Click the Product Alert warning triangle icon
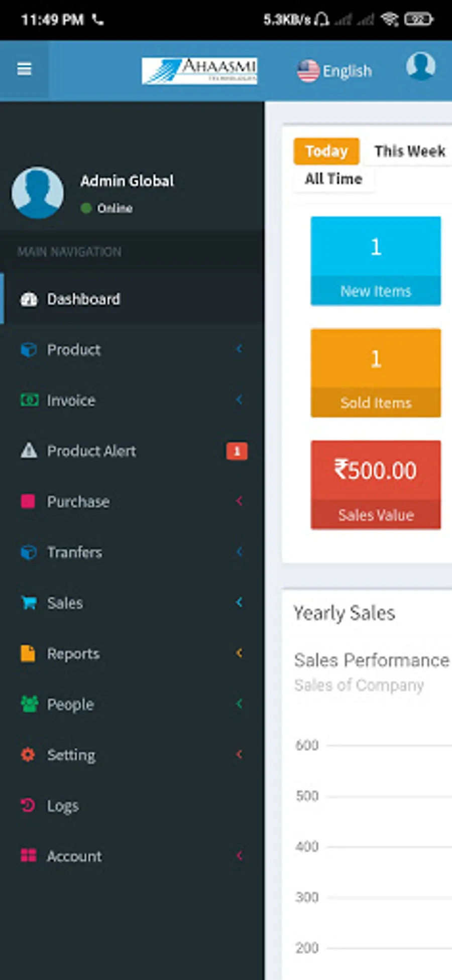 point(29,451)
